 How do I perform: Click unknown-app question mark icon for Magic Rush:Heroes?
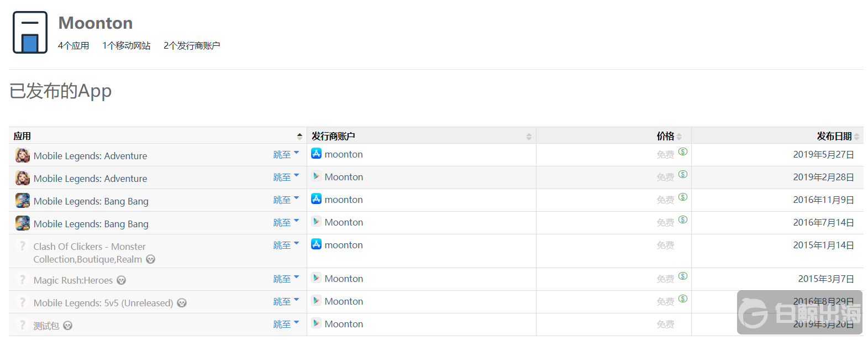[x=23, y=280]
